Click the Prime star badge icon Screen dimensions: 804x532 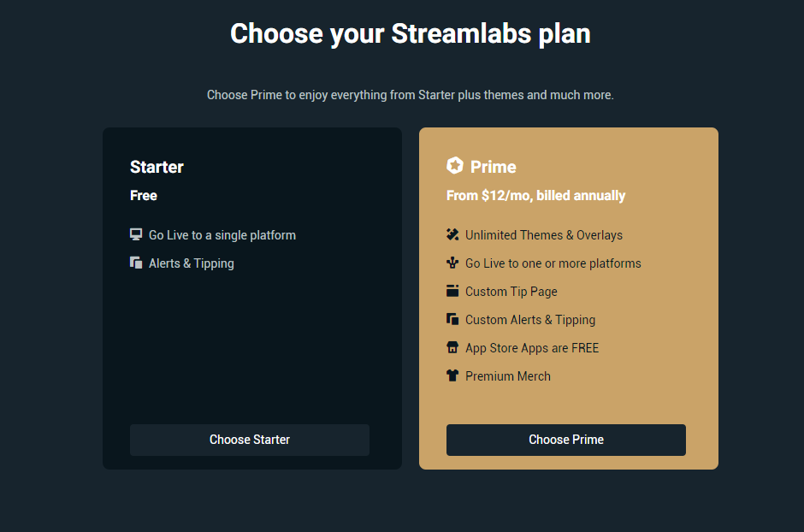(455, 166)
